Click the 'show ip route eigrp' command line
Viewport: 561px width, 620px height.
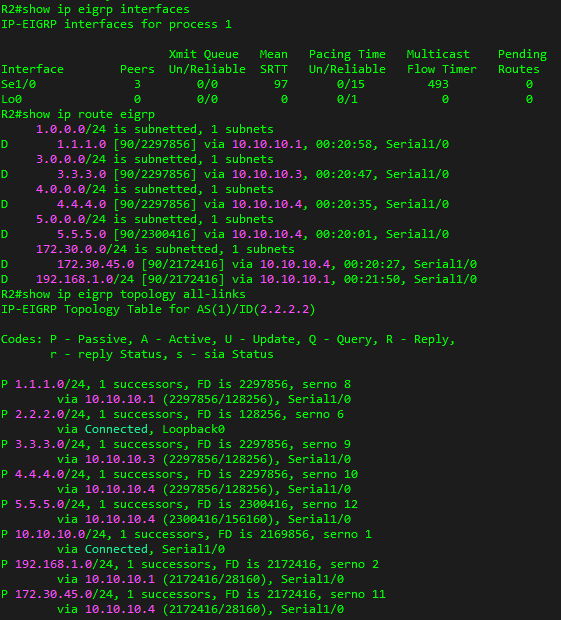[x=78, y=114]
